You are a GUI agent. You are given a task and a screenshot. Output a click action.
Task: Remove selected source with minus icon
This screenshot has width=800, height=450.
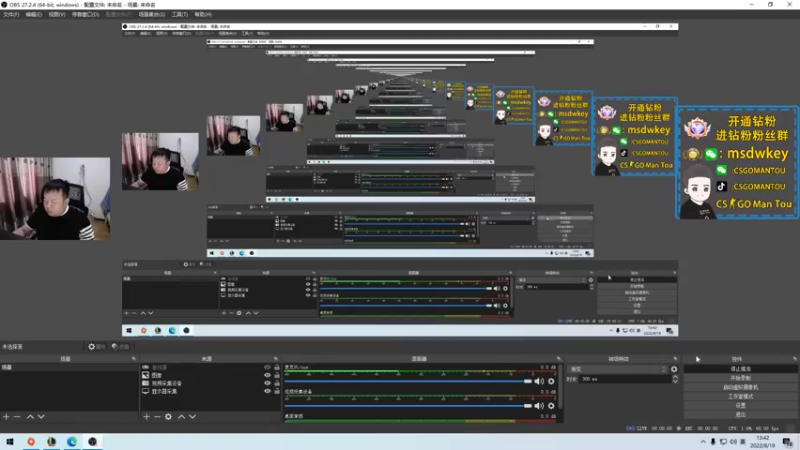pos(157,417)
